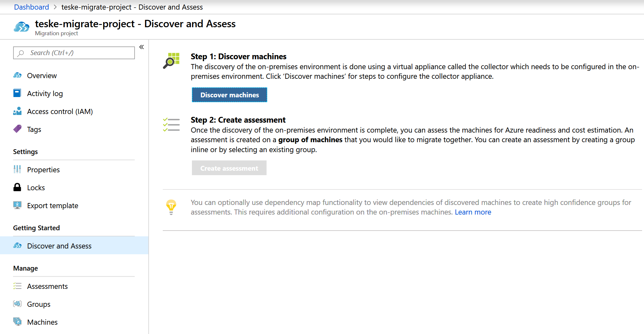This screenshot has height=334, width=644.
Task: Click the Migration project subtitle
Action: point(56,33)
